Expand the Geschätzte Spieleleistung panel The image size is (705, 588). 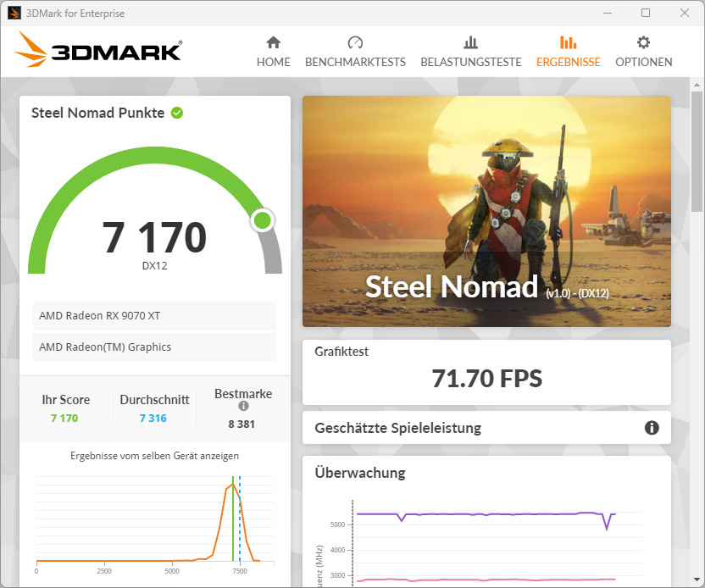click(486, 428)
